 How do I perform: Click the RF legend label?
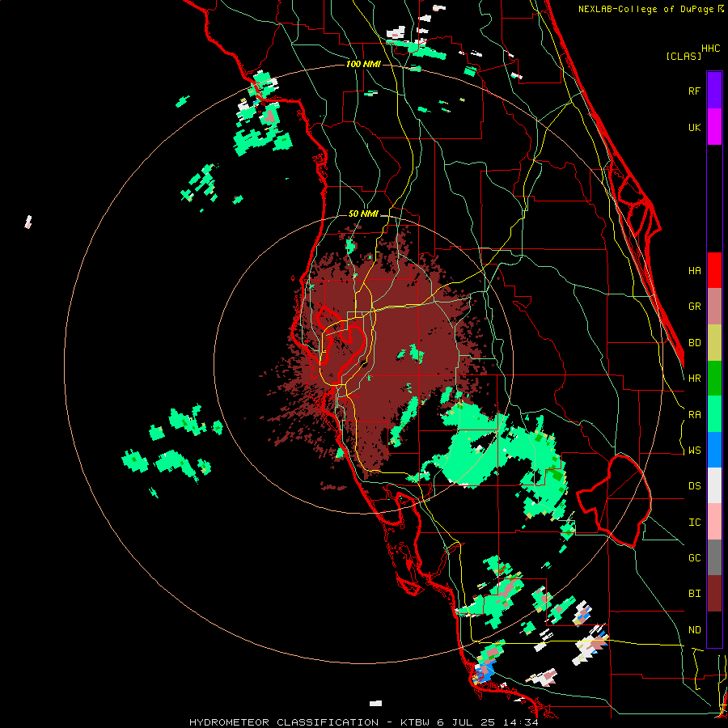tap(694, 91)
